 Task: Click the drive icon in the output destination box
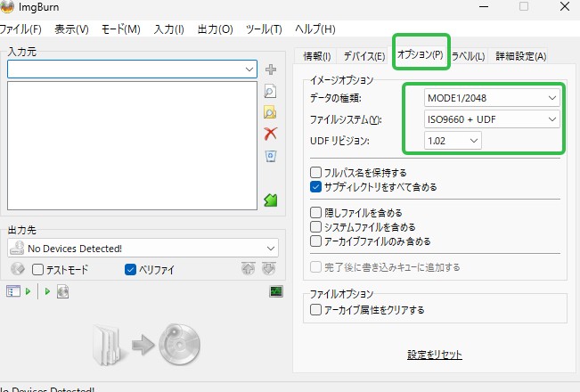point(17,248)
